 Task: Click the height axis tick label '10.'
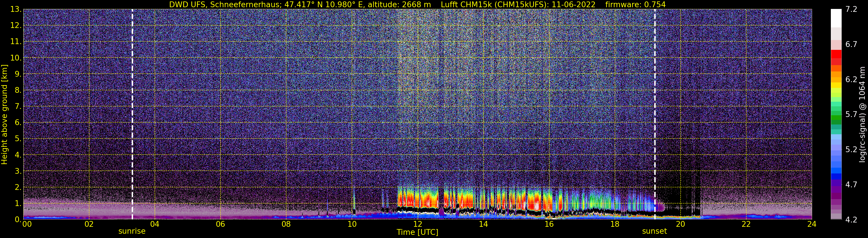coord(16,58)
